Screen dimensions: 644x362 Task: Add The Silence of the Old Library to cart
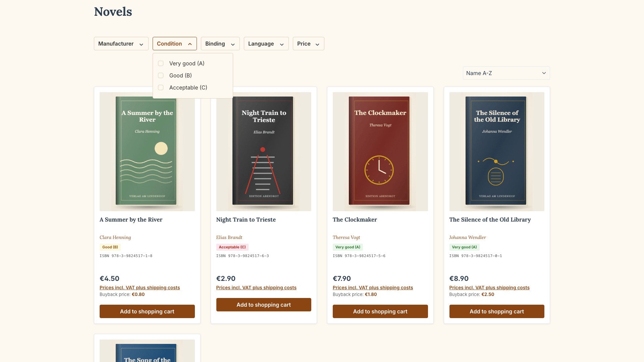497,311
